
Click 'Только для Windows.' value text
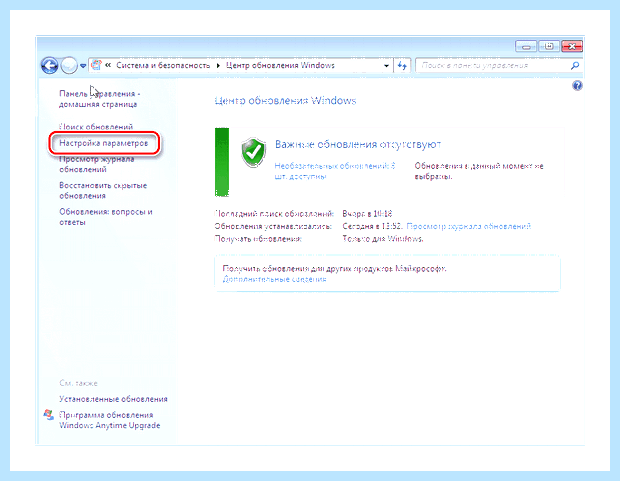click(x=382, y=239)
